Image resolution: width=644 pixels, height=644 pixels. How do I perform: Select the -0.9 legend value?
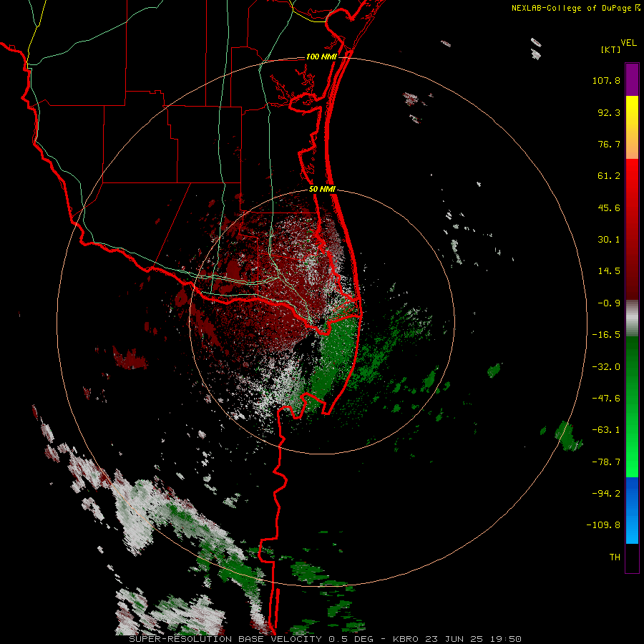click(x=609, y=303)
